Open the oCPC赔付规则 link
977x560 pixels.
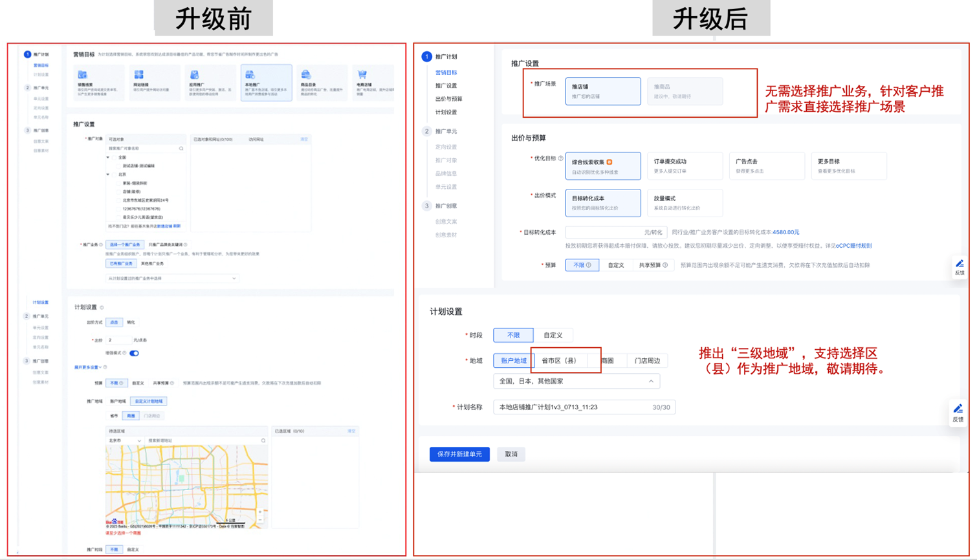click(853, 246)
